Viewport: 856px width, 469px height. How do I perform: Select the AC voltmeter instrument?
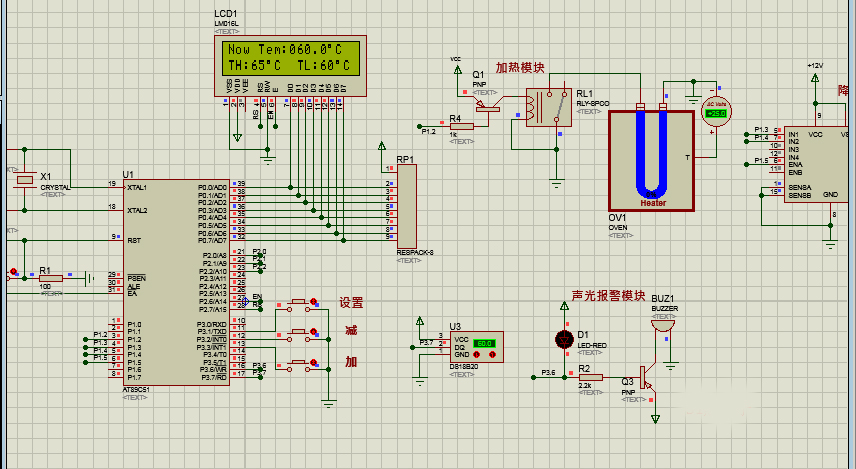[716, 111]
